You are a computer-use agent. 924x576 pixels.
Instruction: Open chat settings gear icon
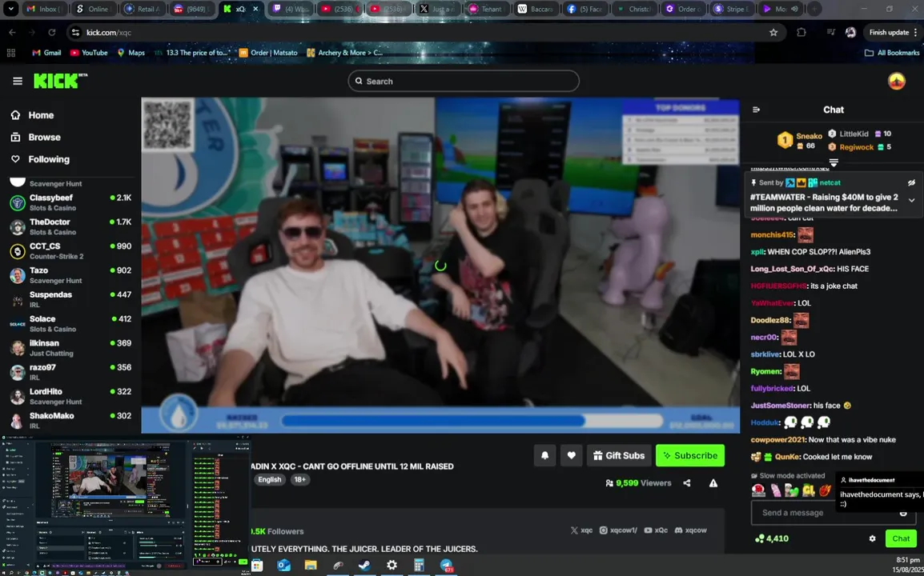[872, 538]
